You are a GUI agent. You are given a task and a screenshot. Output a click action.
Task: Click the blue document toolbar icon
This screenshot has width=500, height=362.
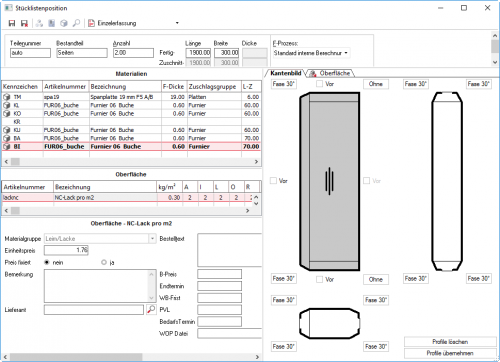pyautogui.click(x=51, y=23)
